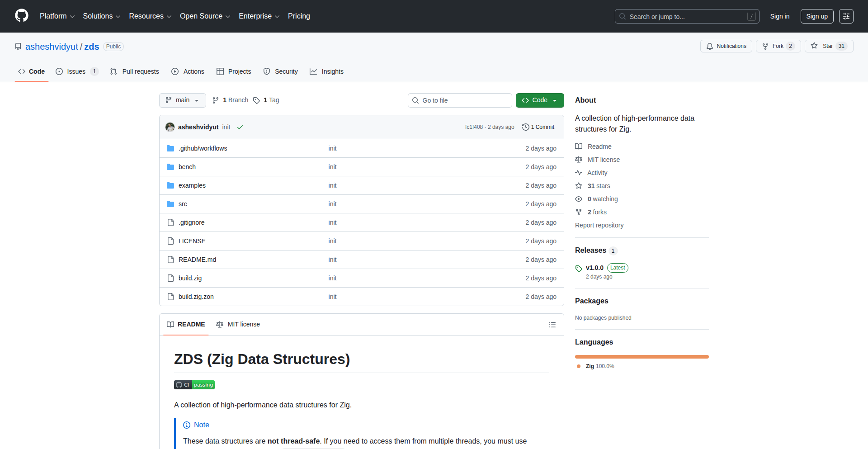Click the asheshvidyut avatar image
The image size is (868, 449).
[170, 127]
